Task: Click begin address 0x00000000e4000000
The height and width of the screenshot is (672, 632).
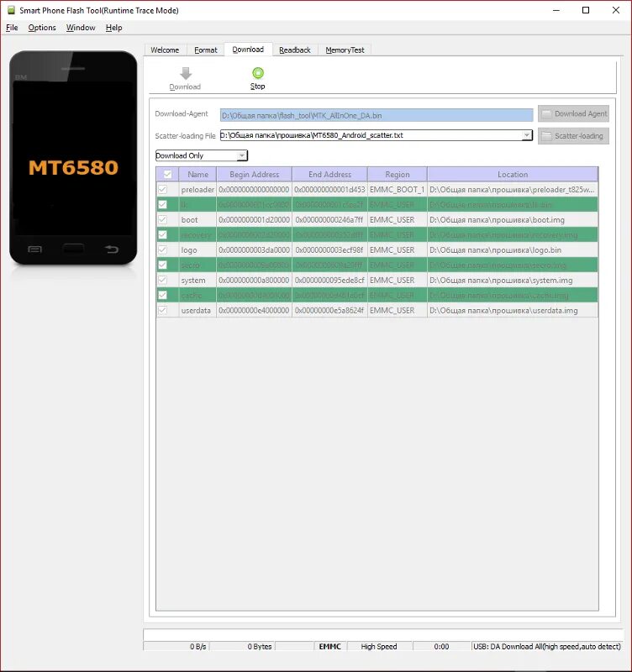Action: [x=255, y=310]
